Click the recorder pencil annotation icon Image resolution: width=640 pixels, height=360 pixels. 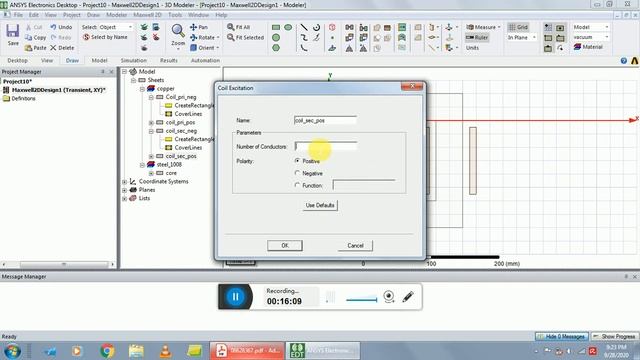408,296
